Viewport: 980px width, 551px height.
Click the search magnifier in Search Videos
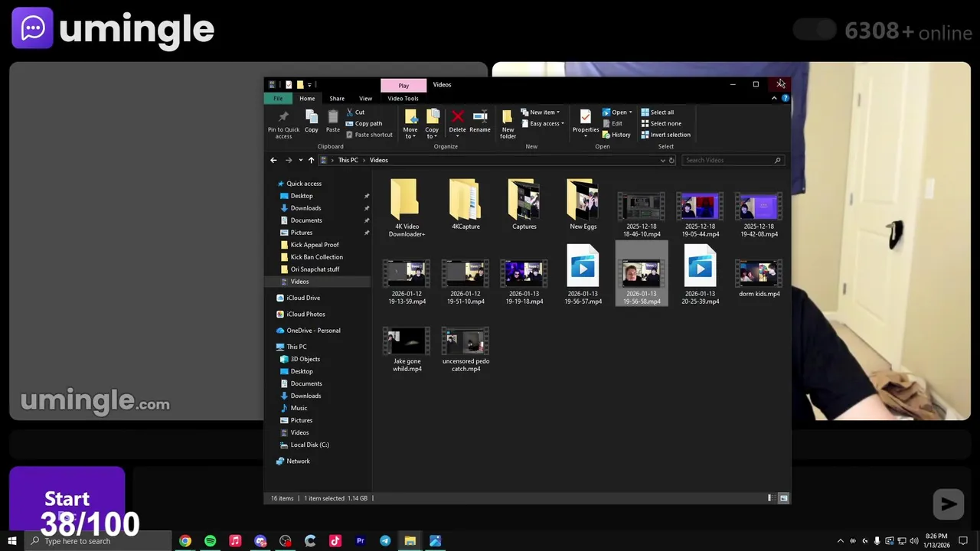click(777, 160)
